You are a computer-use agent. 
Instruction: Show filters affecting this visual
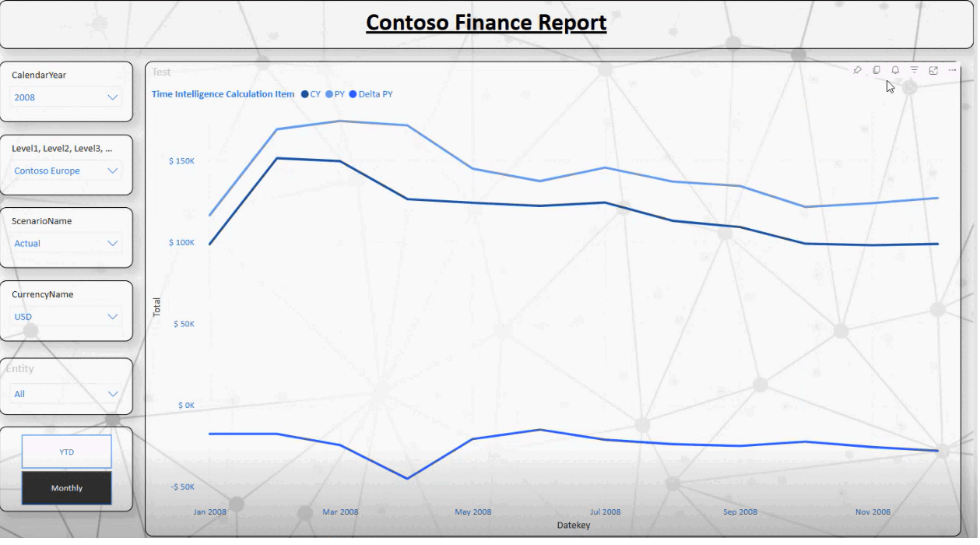click(x=915, y=70)
